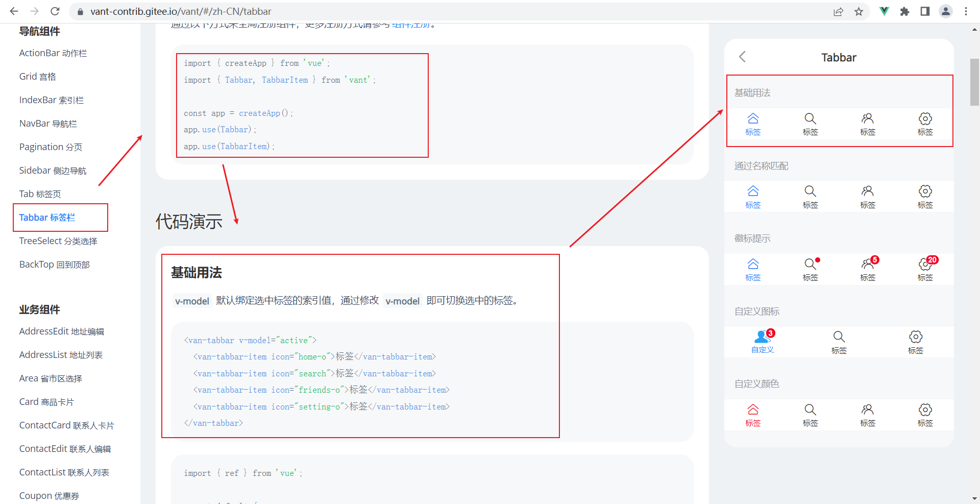Open IndexBar 索引栏 in the sidebar
Viewport: 980px width, 504px height.
pos(52,100)
